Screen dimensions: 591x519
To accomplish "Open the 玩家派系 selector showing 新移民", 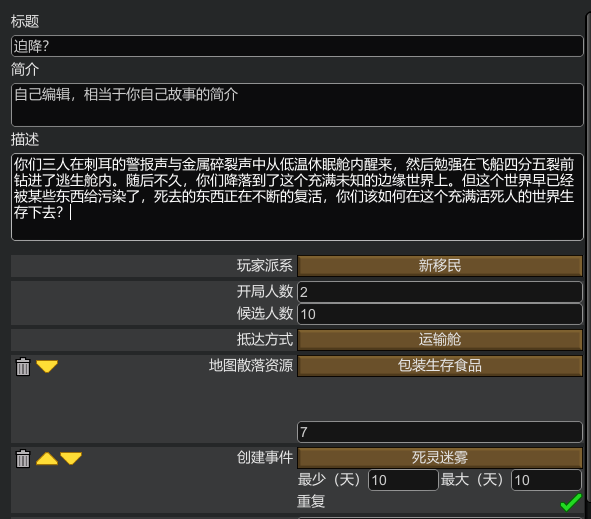I will 440,266.
